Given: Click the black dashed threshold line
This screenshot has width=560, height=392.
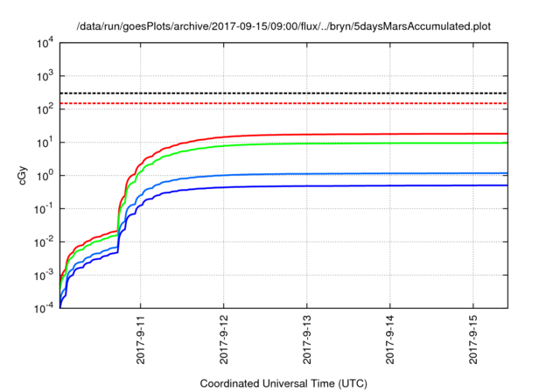Looking at the screenshot, I should tap(283, 93).
